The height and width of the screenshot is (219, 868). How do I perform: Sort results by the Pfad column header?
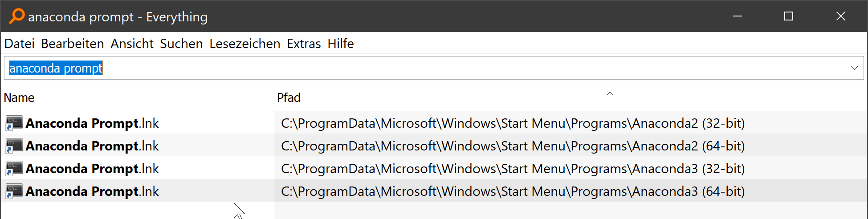click(x=570, y=97)
